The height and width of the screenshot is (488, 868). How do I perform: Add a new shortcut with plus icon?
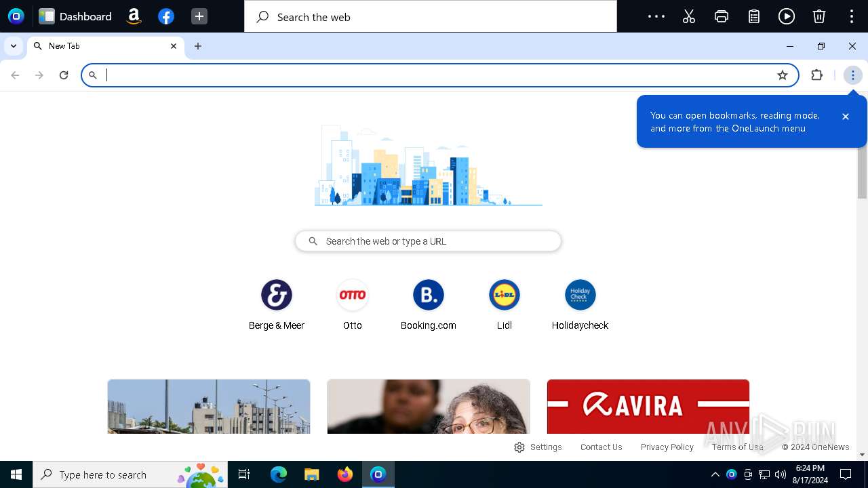click(199, 16)
